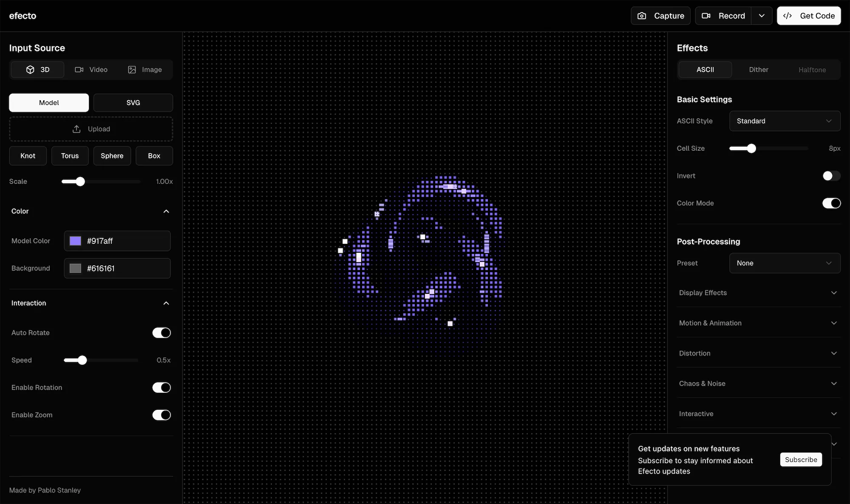Screen dimensions: 850x504
Task: Click the Video source camera icon
Action: [79, 70]
